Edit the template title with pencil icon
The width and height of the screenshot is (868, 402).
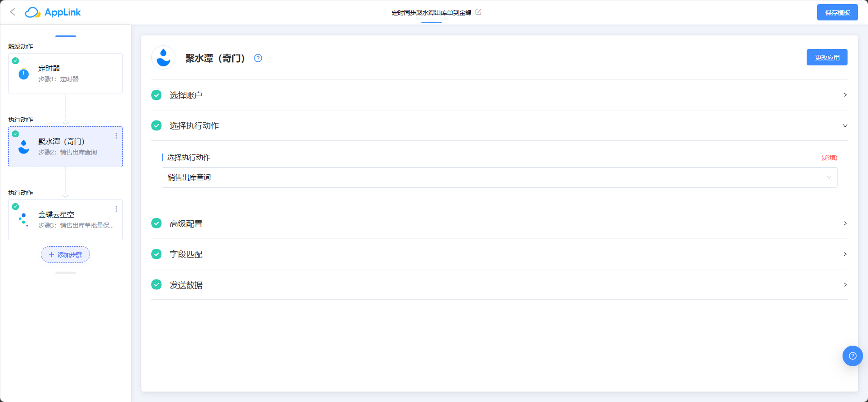(x=478, y=12)
